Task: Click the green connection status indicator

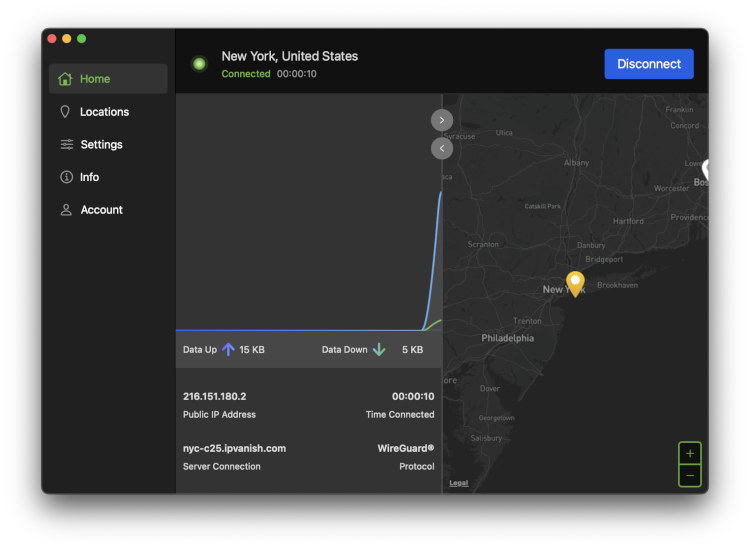Action: coord(199,64)
